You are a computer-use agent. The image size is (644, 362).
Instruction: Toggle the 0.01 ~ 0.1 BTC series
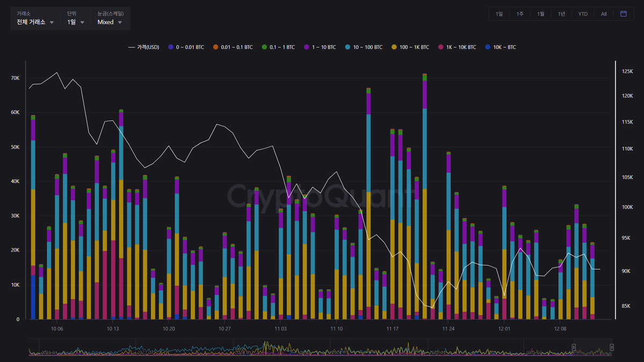pyautogui.click(x=232, y=47)
